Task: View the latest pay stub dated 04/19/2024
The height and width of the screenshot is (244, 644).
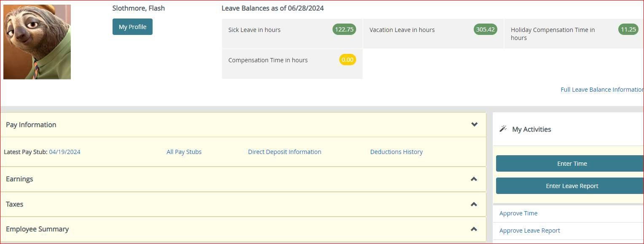Action: pyautogui.click(x=64, y=151)
